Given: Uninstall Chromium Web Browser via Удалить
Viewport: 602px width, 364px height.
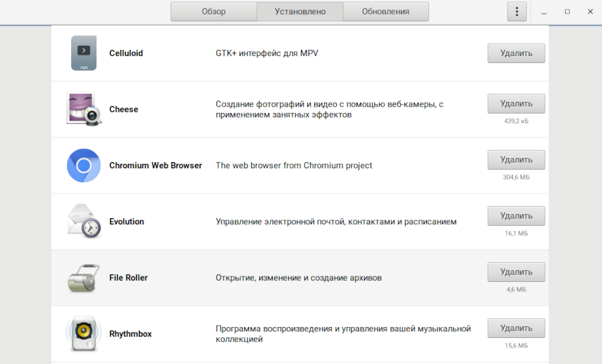Looking at the screenshot, I should pos(516,160).
